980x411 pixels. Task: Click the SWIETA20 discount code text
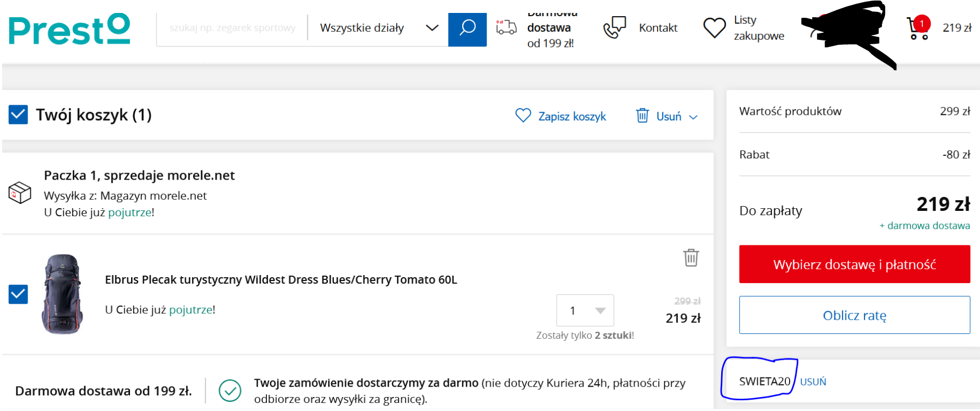pos(765,381)
